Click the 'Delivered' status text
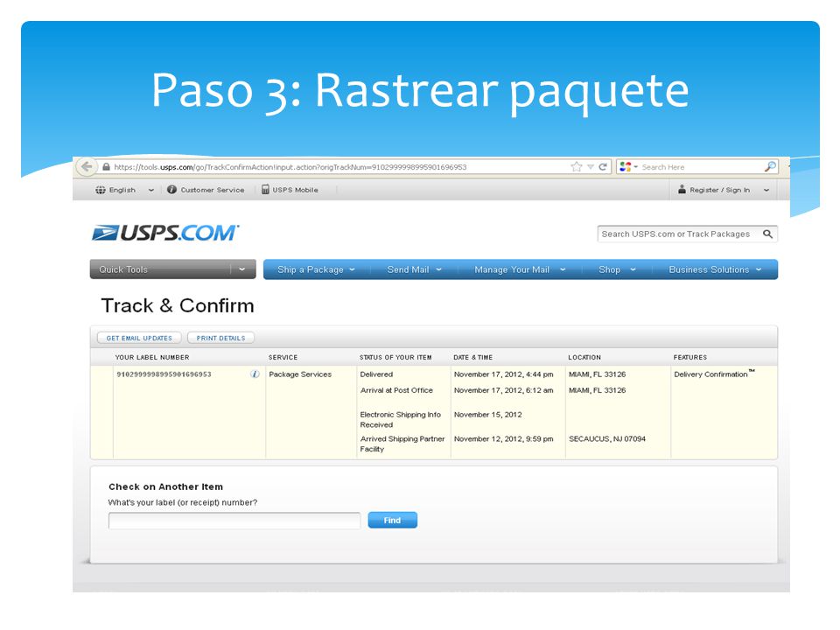 (x=376, y=374)
